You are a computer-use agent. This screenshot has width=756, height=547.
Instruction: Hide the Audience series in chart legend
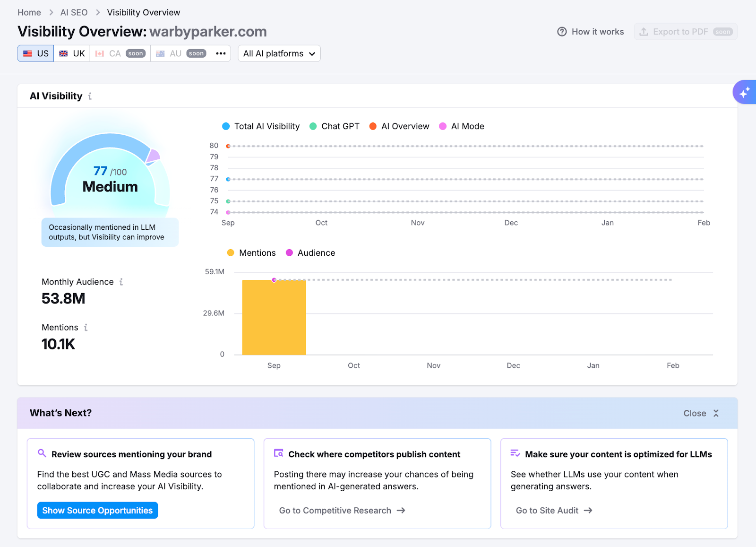point(310,253)
